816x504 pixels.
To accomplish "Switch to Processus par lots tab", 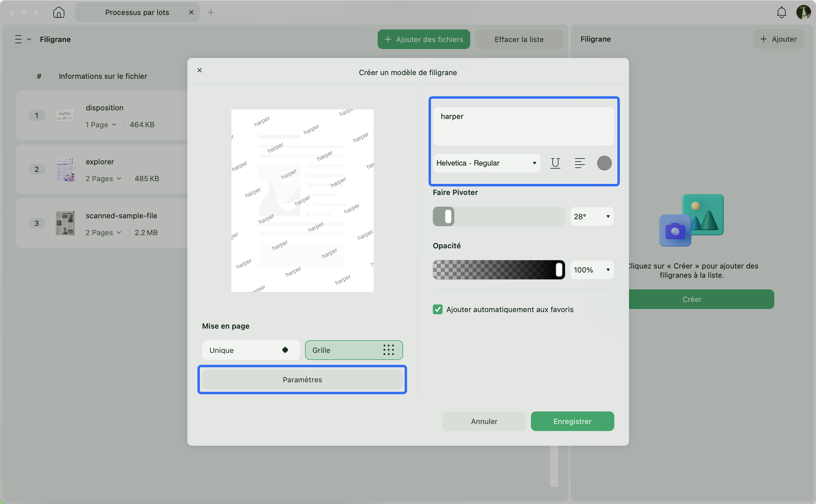I will click(137, 12).
